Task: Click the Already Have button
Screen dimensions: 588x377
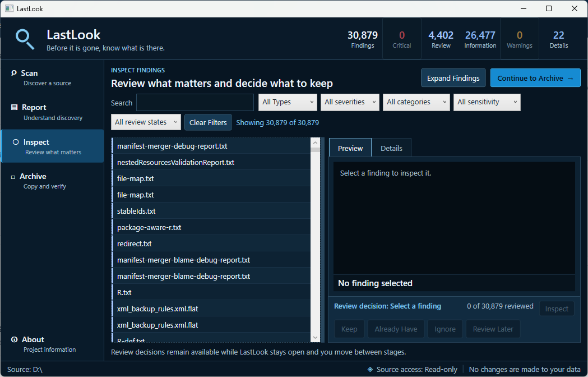Action: tap(396, 329)
